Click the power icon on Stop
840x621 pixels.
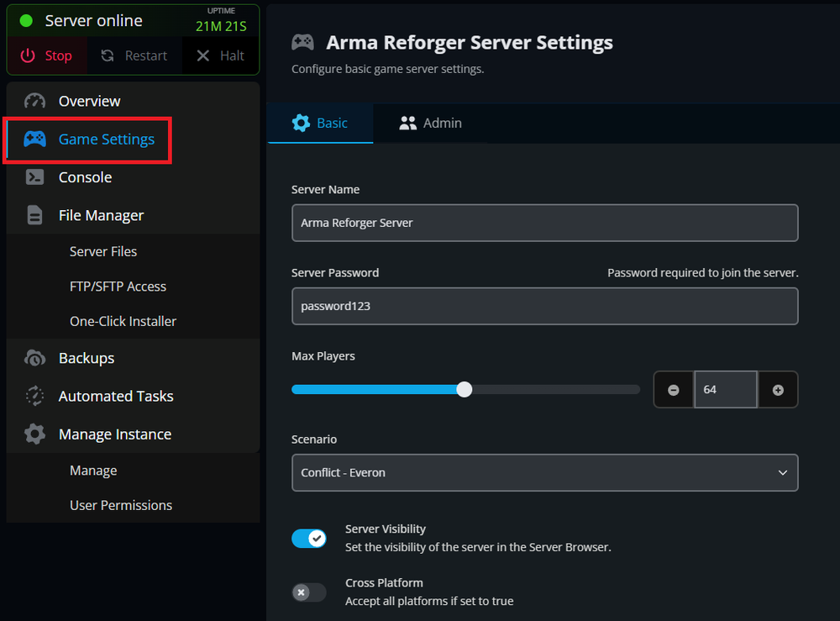(x=28, y=55)
